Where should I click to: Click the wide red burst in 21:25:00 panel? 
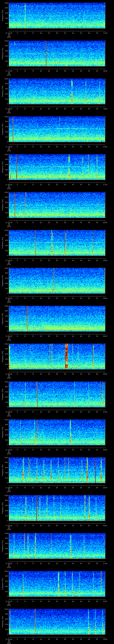[66, 357]
